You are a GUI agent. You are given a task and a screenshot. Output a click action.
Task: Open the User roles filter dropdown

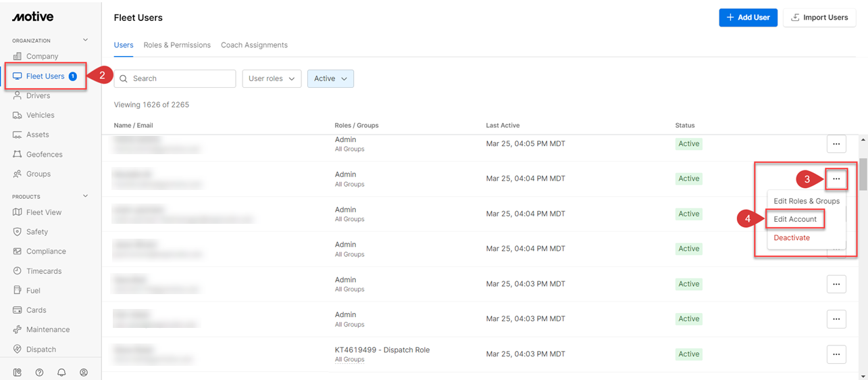(272, 78)
